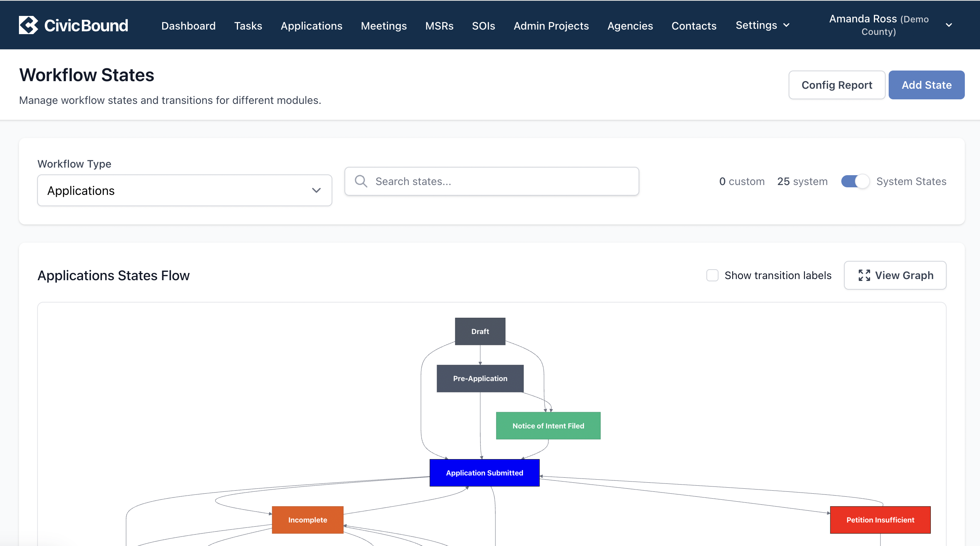Select the Pre-Application state node
Image resolution: width=980 pixels, height=546 pixels.
click(x=480, y=378)
